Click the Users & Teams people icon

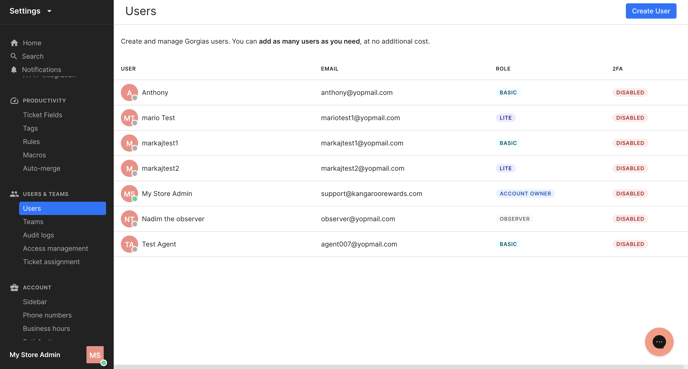[14, 194]
